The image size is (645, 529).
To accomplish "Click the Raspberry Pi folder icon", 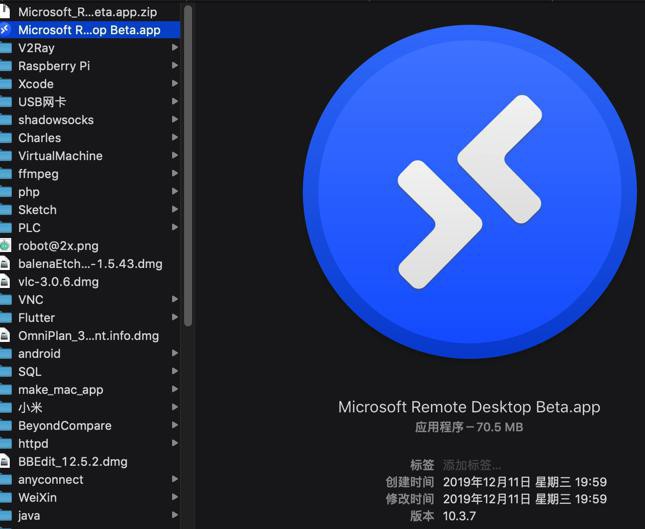I will [x=5, y=66].
